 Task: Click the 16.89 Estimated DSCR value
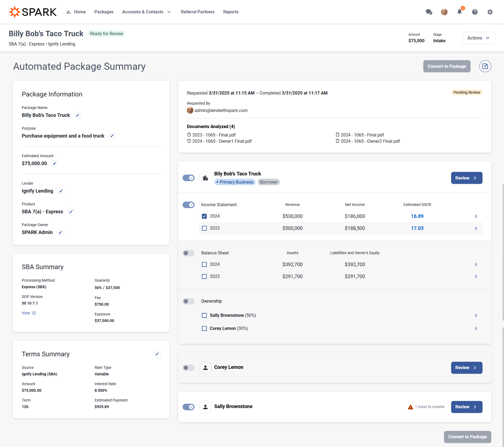(x=417, y=216)
